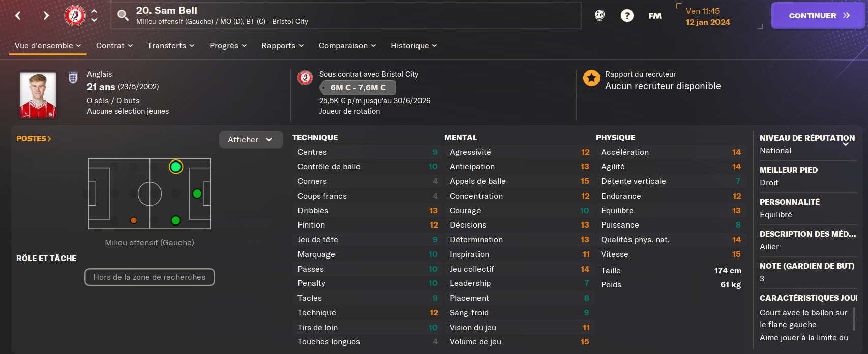The image size is (868, 354).
Task: Click the Bristol City club badge
Action: tap(75, 15)
